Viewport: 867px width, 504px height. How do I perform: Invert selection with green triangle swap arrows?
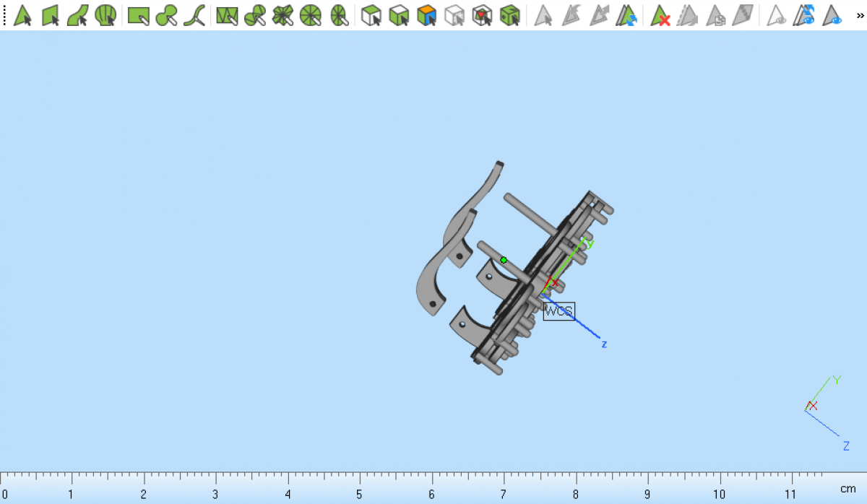tap(626, 15)
